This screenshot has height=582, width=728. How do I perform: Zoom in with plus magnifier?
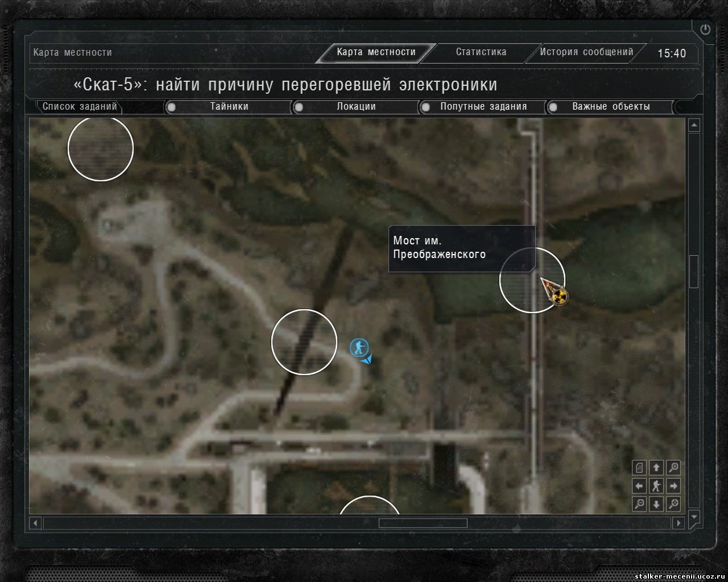tap(673, 468)
